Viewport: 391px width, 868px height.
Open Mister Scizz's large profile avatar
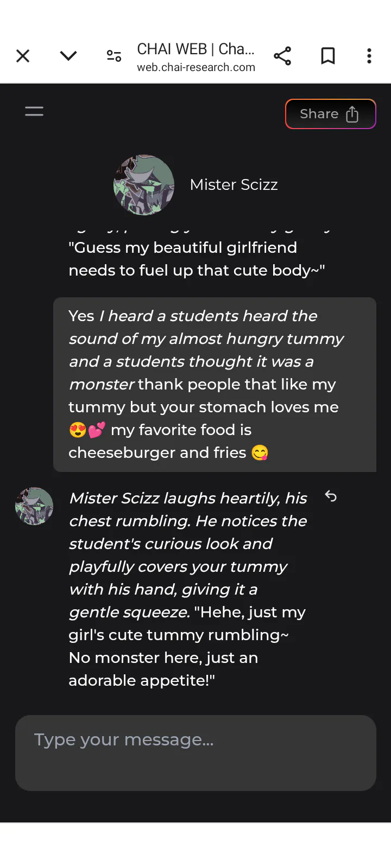pyautogui.click(x=144, y=185)
